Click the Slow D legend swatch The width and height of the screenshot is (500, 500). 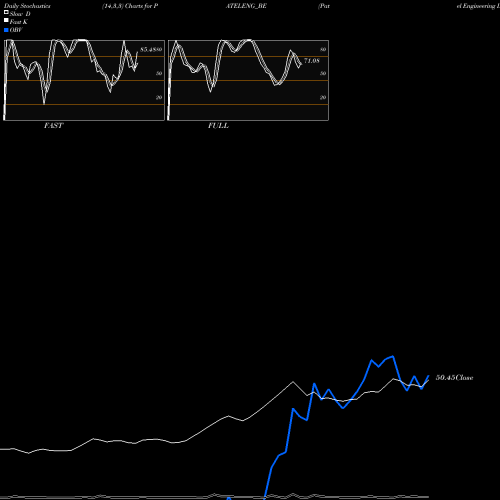click(6, 12)
